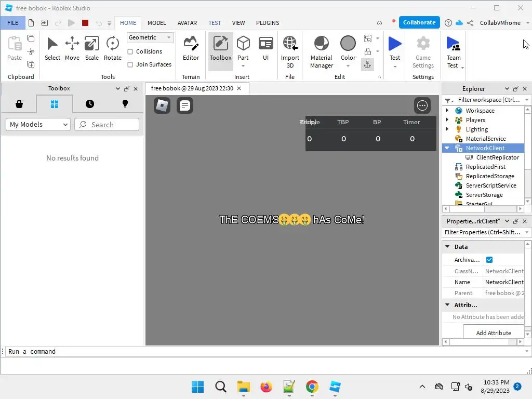Open the Marketplace tab in Toolbox
Screen dimensions: 532x399
click(19, 104)
